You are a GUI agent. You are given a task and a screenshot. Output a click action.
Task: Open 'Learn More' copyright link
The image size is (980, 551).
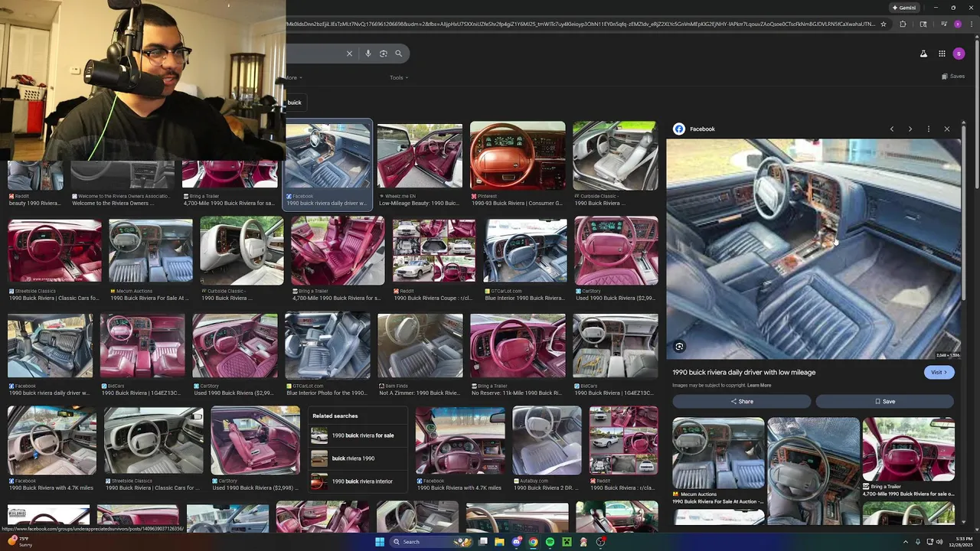[759, 385]
